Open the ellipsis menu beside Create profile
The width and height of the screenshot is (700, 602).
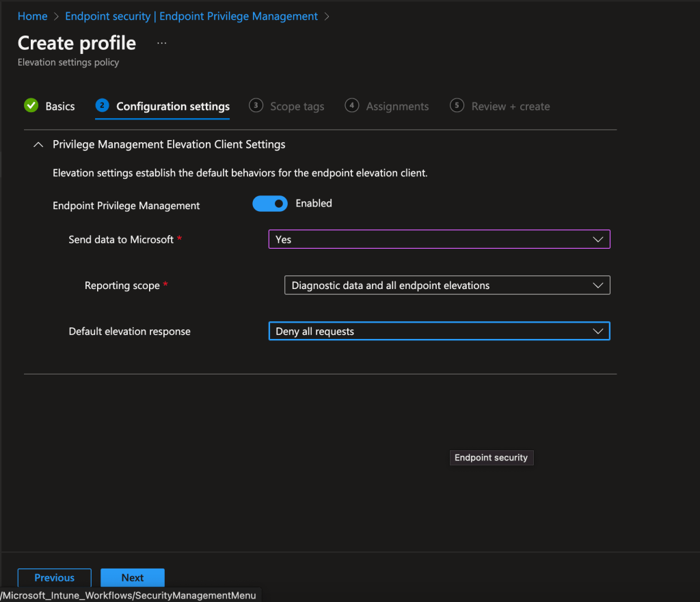pyautogui.click(x=161, y=43)
